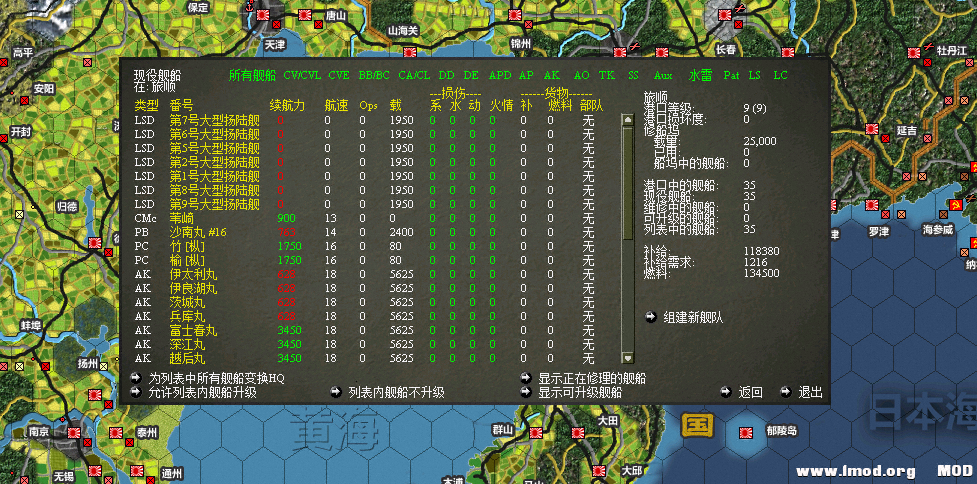The width and height of the screenshot is (977, 484).
Task: Click 显示正在修理的舰船
Action: point(592,378)
